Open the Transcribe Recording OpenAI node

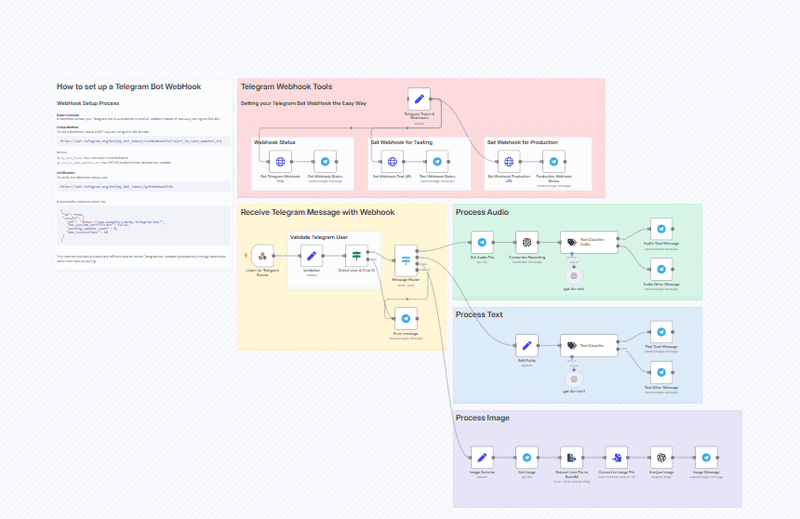(x=528, y=242)
